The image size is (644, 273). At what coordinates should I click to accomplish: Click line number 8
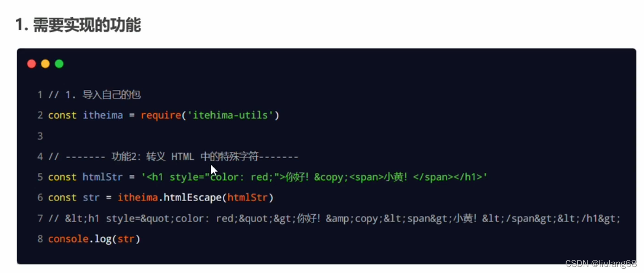point(40,239)
